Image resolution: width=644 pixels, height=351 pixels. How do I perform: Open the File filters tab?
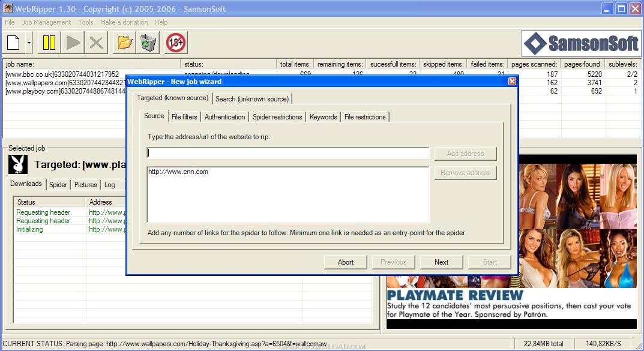coord(184,117)
